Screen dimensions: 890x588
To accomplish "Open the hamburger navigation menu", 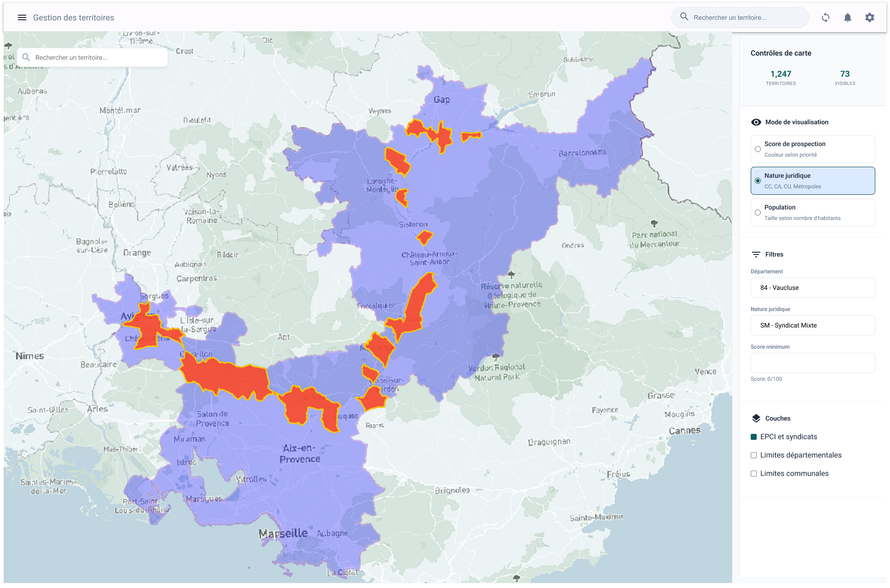I will [x=22, y=17].
